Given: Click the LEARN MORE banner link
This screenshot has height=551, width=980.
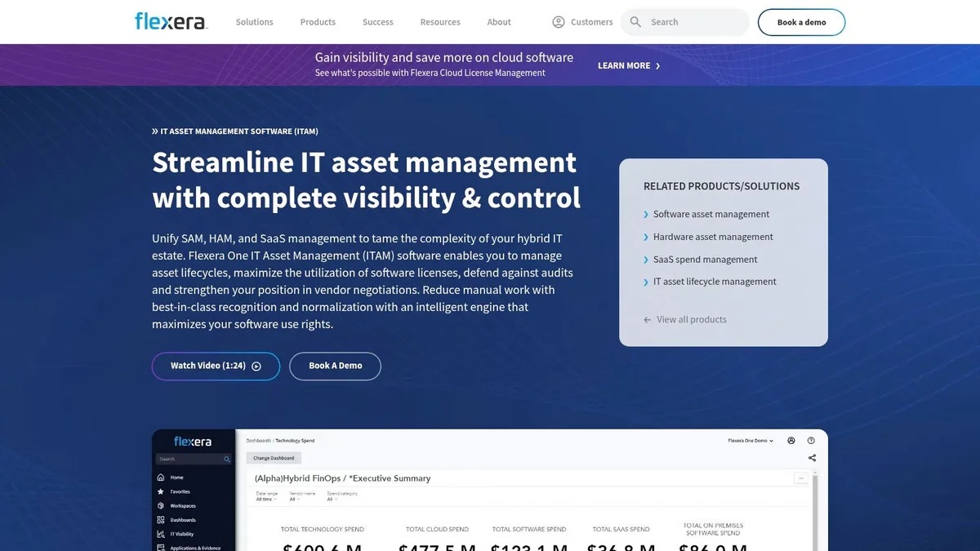Looking at the screenshot, I should point(629,66).
